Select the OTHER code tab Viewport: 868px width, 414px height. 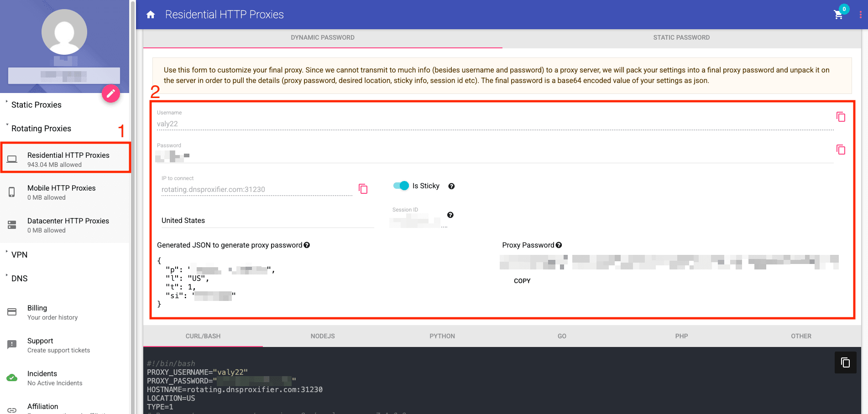(x=801, y=336)
